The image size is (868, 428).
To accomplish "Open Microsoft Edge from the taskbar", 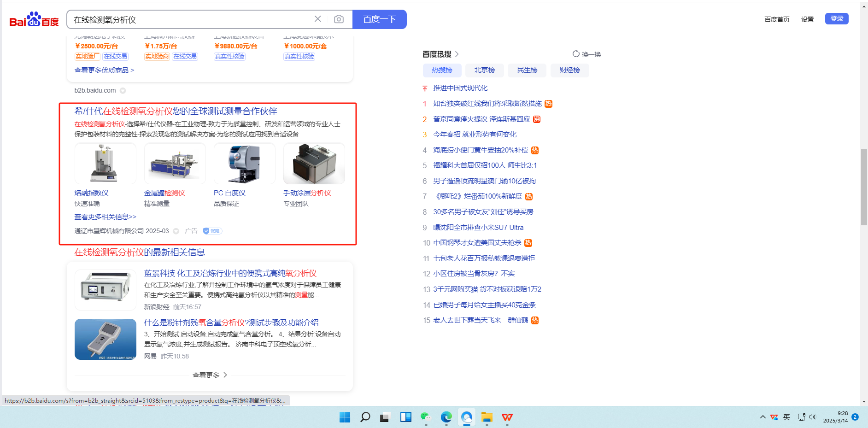I will coord(446,417).
